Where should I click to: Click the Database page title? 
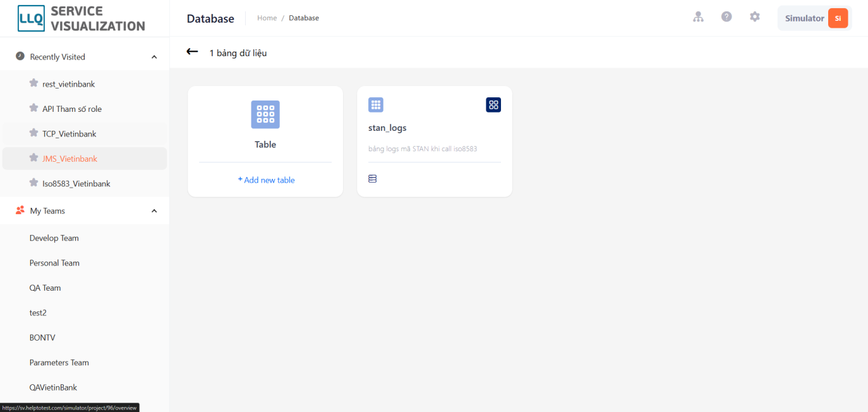210,19
